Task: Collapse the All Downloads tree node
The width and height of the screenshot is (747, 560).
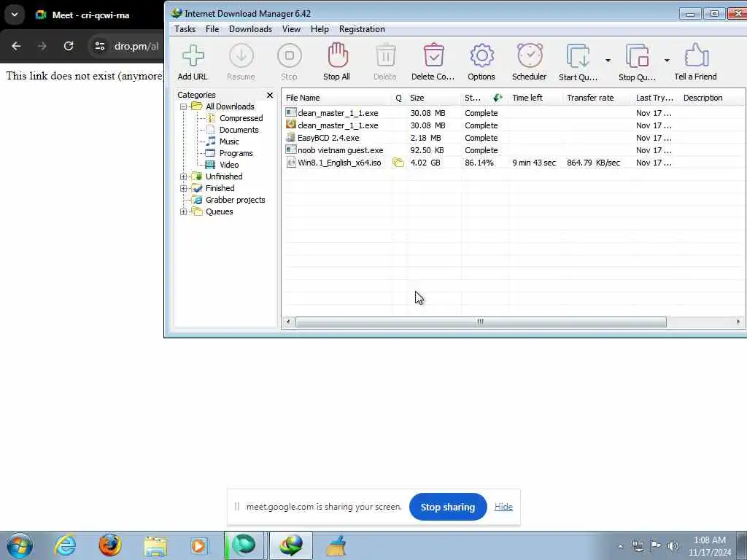Action: click(183, 106)
